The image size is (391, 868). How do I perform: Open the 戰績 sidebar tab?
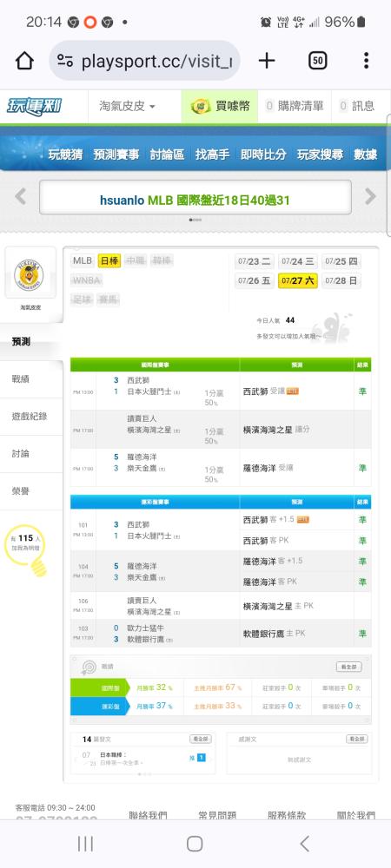pos(31,379)
